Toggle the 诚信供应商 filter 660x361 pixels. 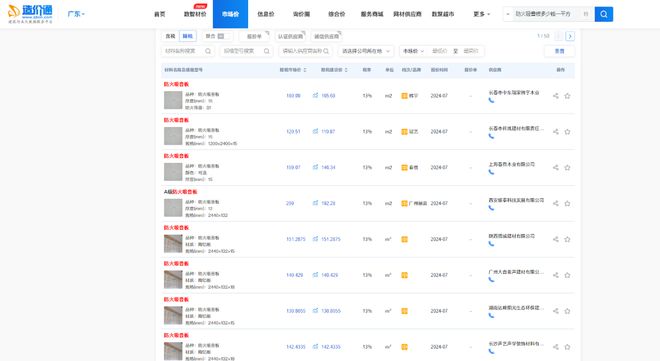[x=327, y=36]
